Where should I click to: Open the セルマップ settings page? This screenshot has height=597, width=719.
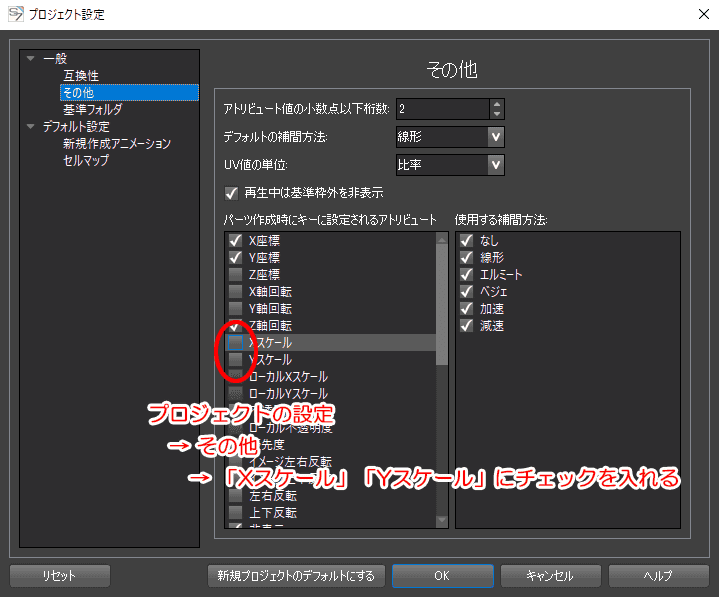(86, 160)
